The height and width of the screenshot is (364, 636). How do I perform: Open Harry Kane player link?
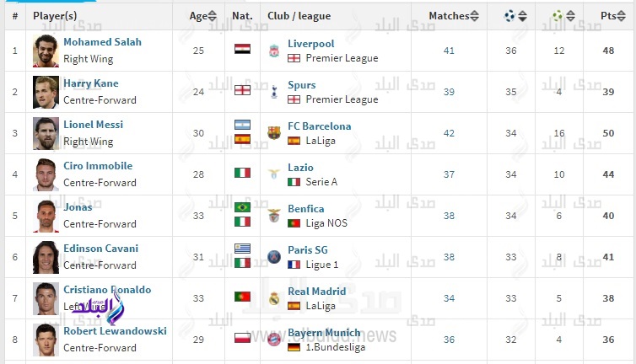click(91, 83)
